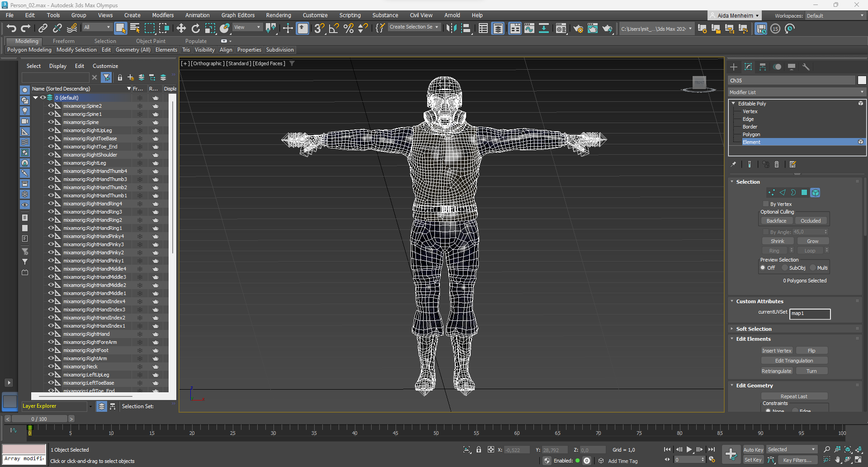Open the Display command panel tab
This screenshot has width=868, height=467.
[x=792, y=67]
